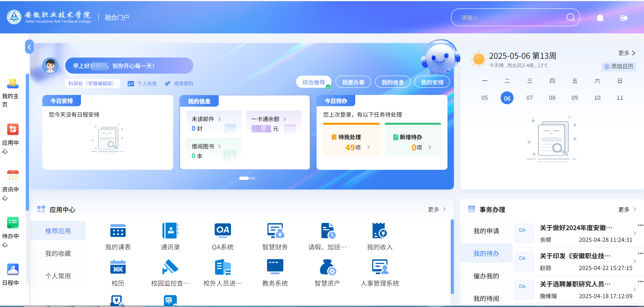
Task: Open 我的课表 timetable icon
Action: tap(118, 231)
